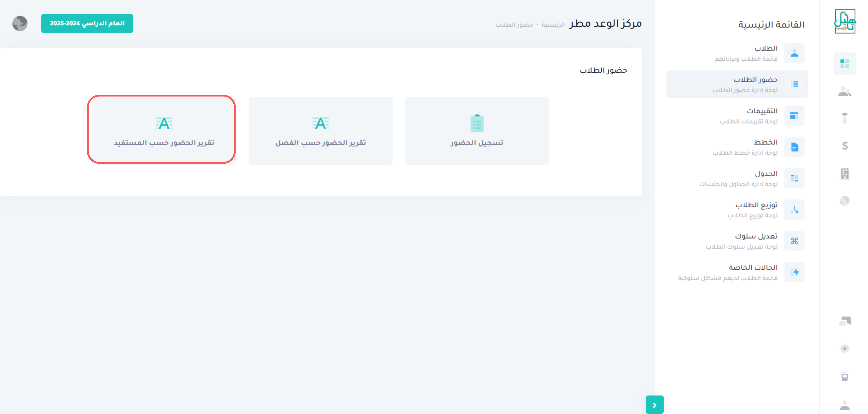Click the branch icon beside توزيع الطلاب
Image resolution: width=868 pixels, height=414 pixels.
click(x=794, y=209)
